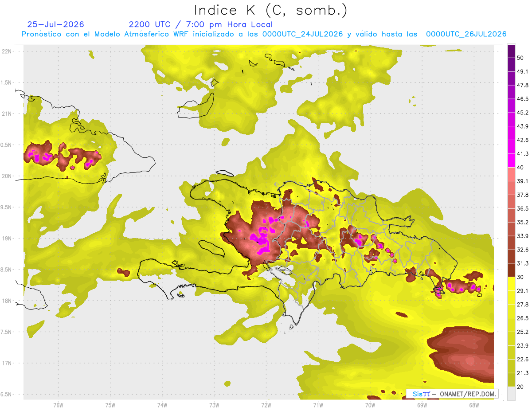Click the '18N' latitude label
This screenshot has width=532, height=411.
6,301
